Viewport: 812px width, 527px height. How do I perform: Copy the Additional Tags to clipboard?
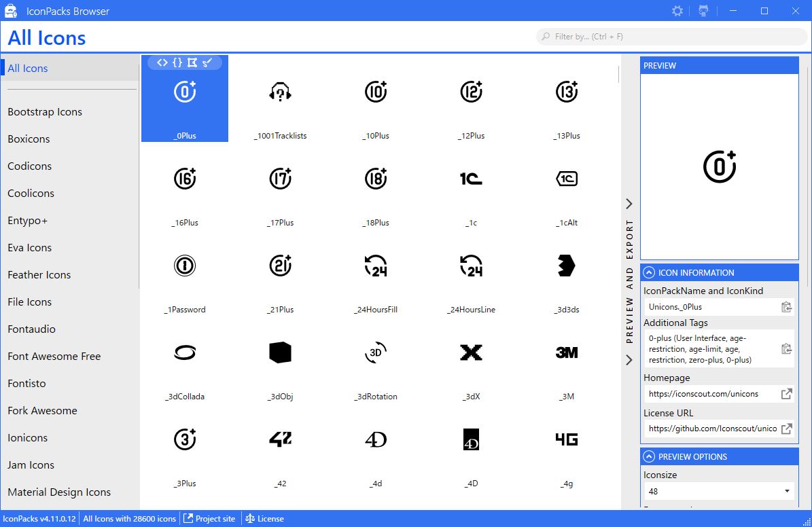point(786,349)
